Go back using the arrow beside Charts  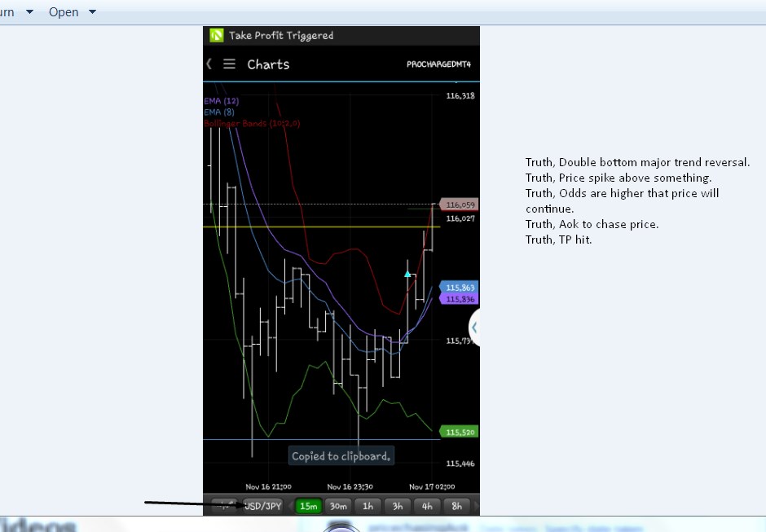pyautogui.click(x=209, y=64)
